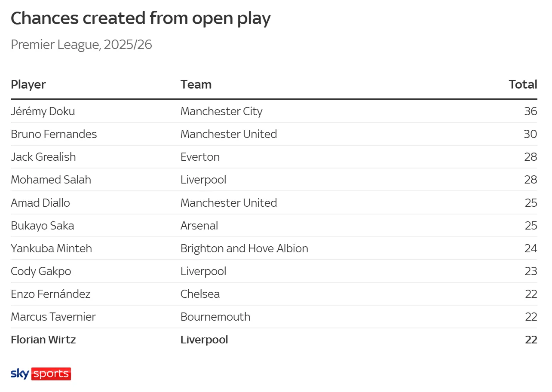This screenshot has height=392, width=552.
Task: Click Doku's total of 36
Action: [530, 111]
